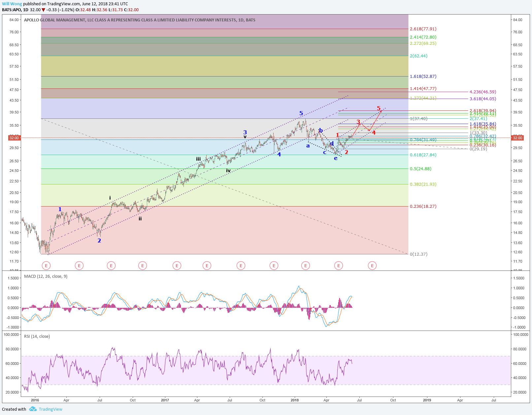Click the August 2017 earnings E marker
Image resolution: width=532 pixels, height=415 pixels.
pyautogui.click(x=241, y=266)
